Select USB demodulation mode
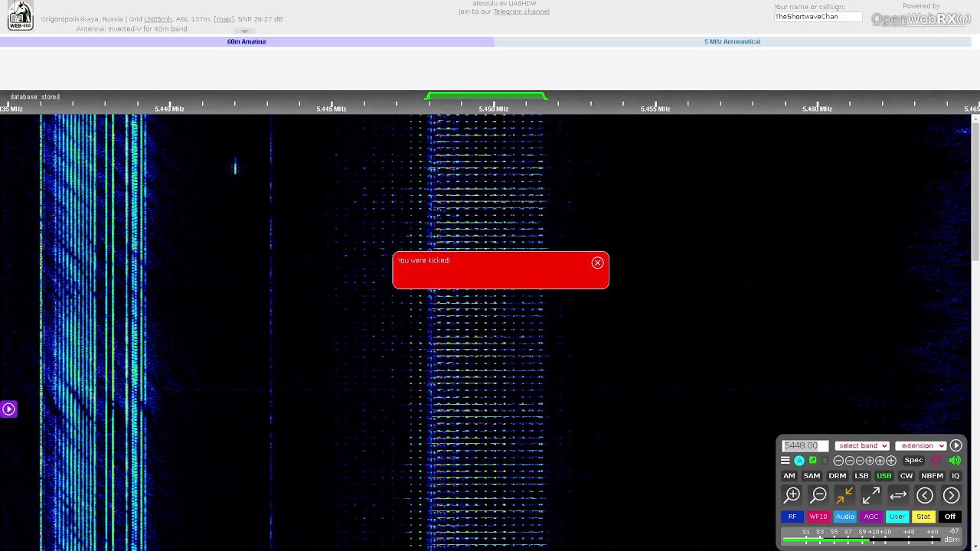Viewport: 980px width, 551px height. pyautogui.click(x=884, y=476)
